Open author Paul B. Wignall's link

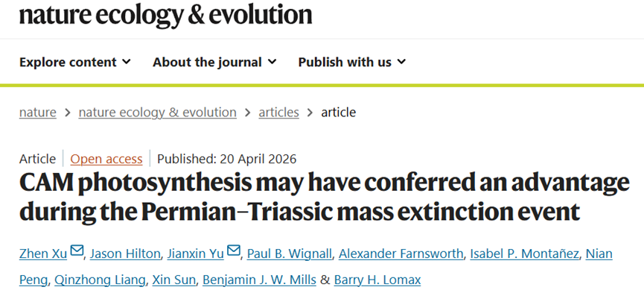(290, 254)
